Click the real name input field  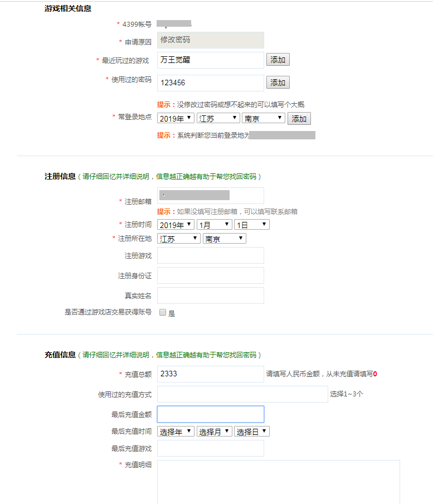click(x=210, y=295)
